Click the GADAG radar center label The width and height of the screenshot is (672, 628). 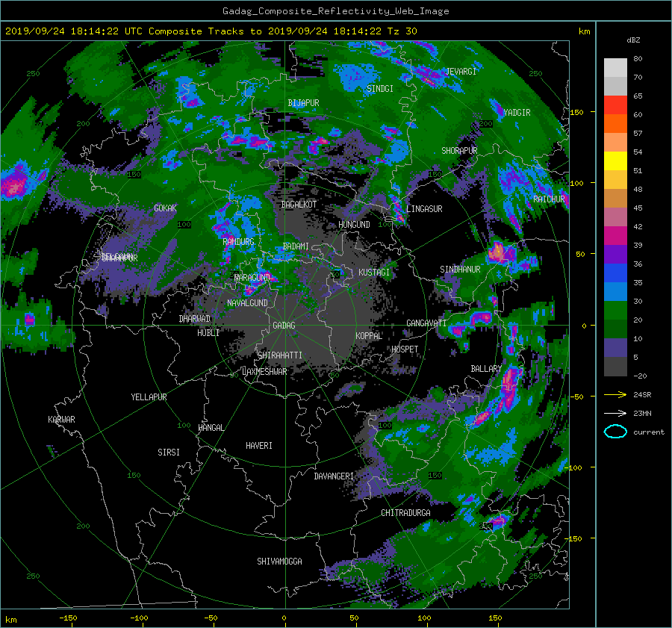(x=284, y=326)
